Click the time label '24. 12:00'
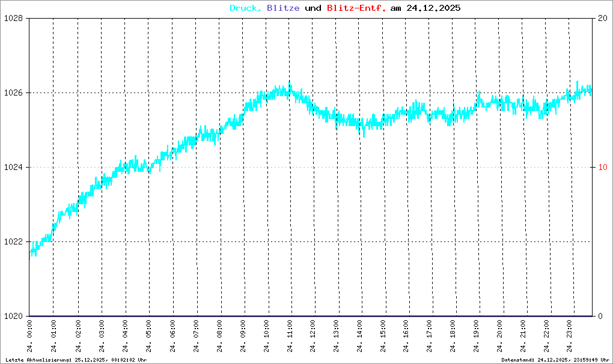This screenshot has height=364, width=613. 313,336
